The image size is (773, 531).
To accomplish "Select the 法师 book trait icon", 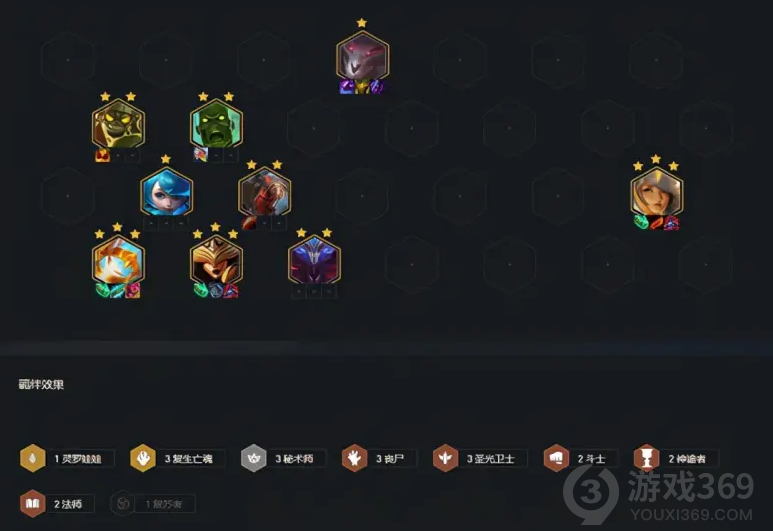I will [x=33, y=503].
